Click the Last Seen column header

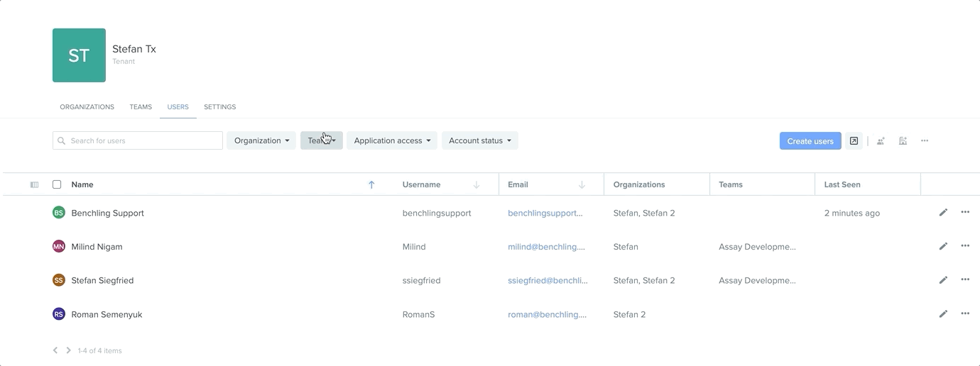[842, 184]
